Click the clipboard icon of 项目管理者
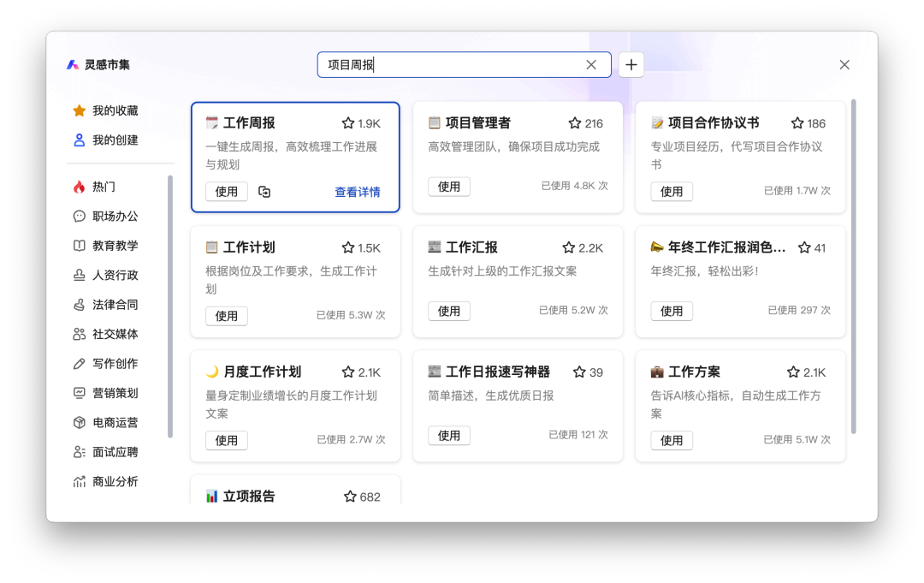 point(435,122)
